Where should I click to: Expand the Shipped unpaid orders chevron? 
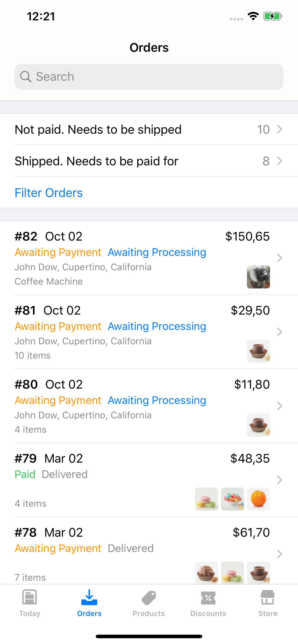[280, 161]
